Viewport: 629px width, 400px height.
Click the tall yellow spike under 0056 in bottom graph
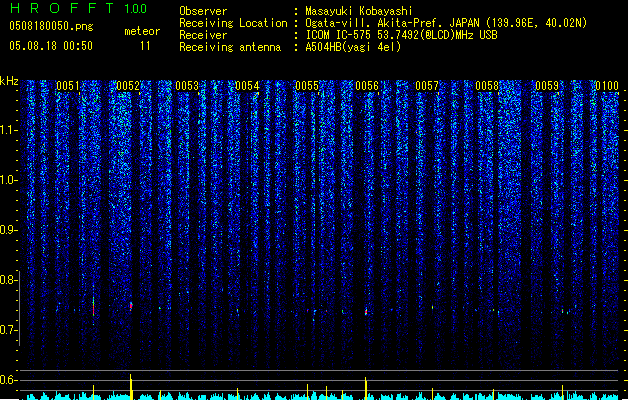[x=365, y=388]
